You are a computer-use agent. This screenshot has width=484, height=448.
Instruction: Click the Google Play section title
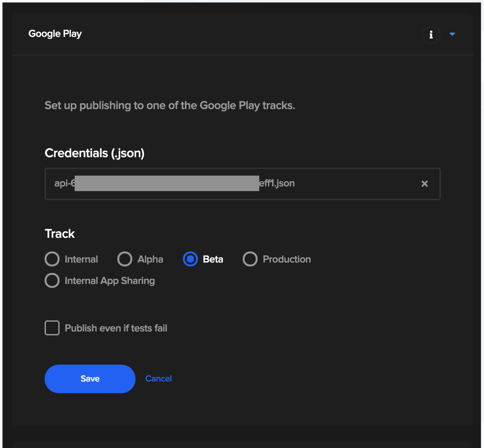point(55,34)
